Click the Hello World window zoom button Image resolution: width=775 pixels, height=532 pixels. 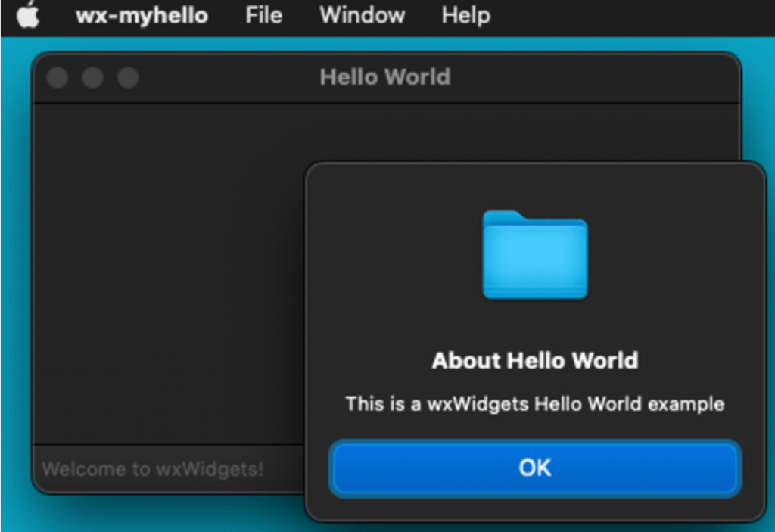point(128,78)
